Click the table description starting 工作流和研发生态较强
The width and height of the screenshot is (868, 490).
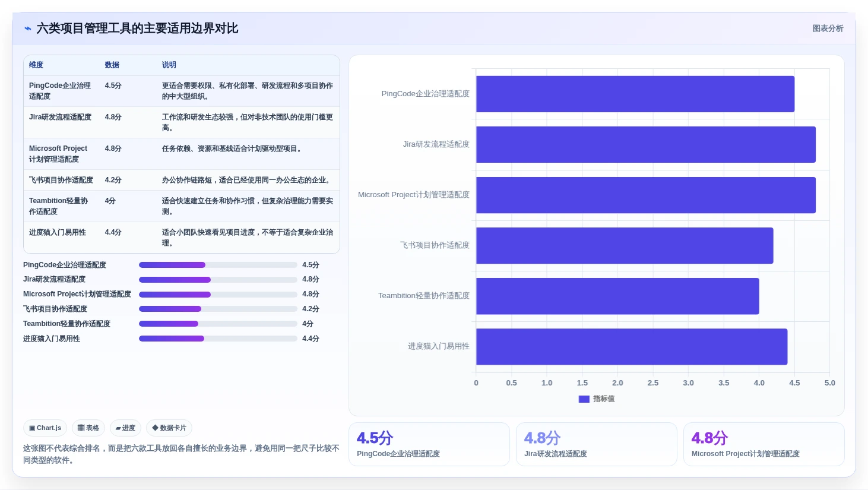(248, 122)
